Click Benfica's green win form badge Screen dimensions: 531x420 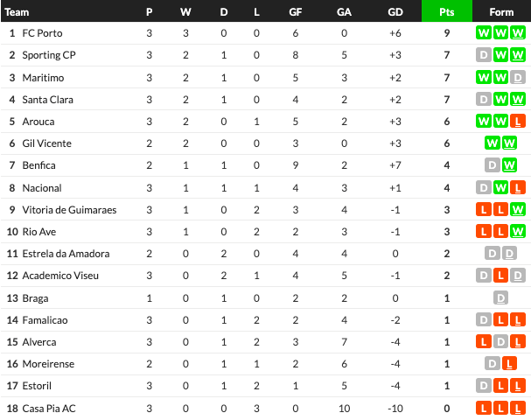(x=509, y=165)
